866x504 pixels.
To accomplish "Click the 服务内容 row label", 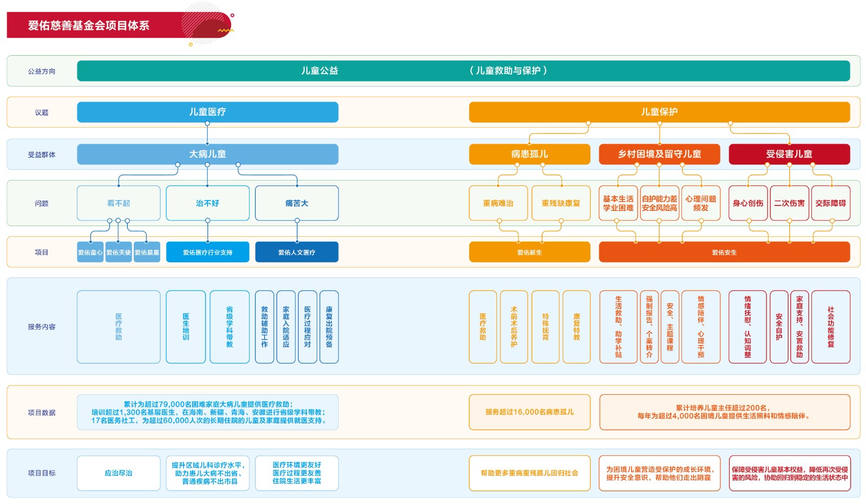I will (42, 327).
